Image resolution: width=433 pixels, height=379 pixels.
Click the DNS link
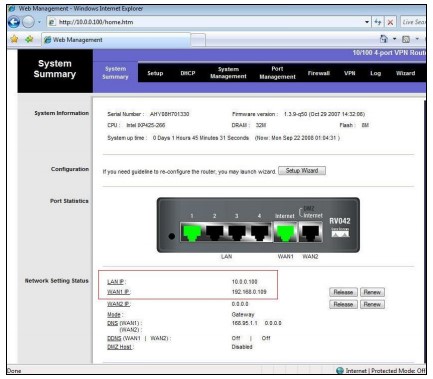112,323
